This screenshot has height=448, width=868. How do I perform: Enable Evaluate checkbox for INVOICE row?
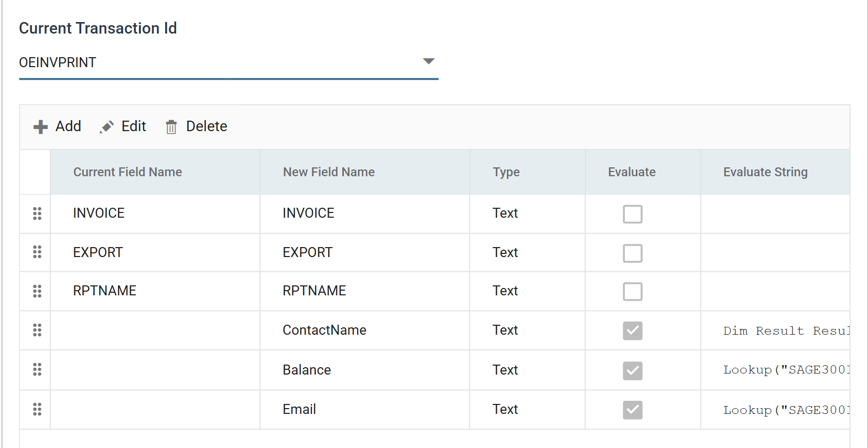[633, 214]
